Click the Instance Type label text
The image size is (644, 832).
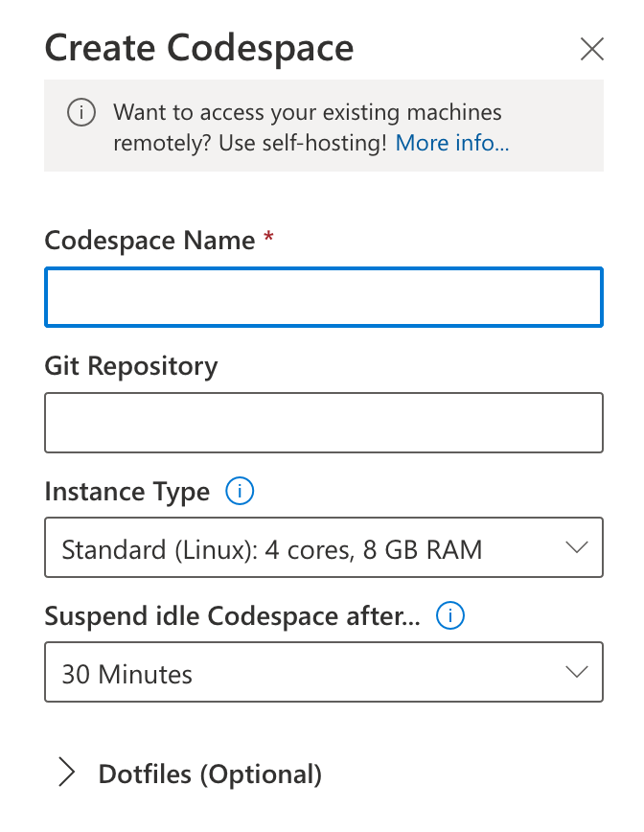pos(127,492)
